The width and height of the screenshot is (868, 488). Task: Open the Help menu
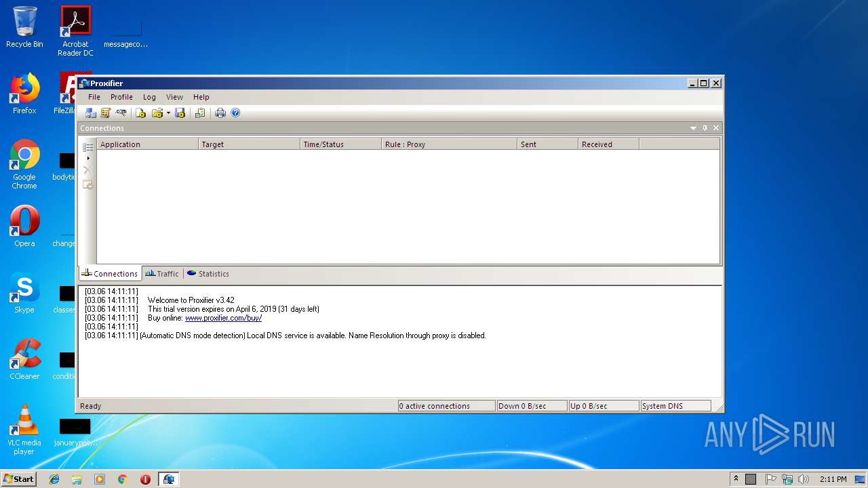click(201, 97)
